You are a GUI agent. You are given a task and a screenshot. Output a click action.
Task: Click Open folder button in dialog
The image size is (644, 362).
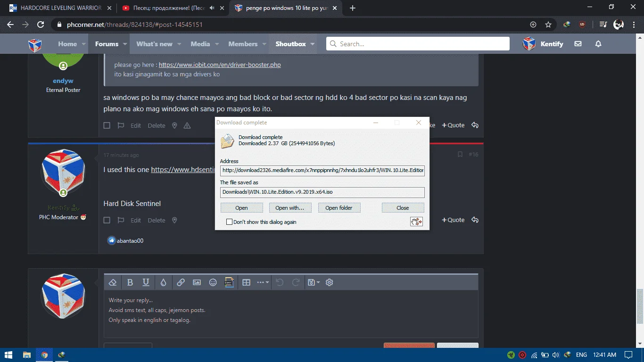pyautogui.click(x=339, y=208)
